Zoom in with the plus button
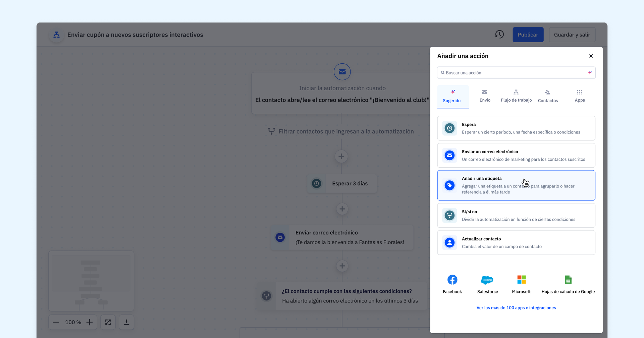This screenshot has width=644, height=338. (90, 322)
